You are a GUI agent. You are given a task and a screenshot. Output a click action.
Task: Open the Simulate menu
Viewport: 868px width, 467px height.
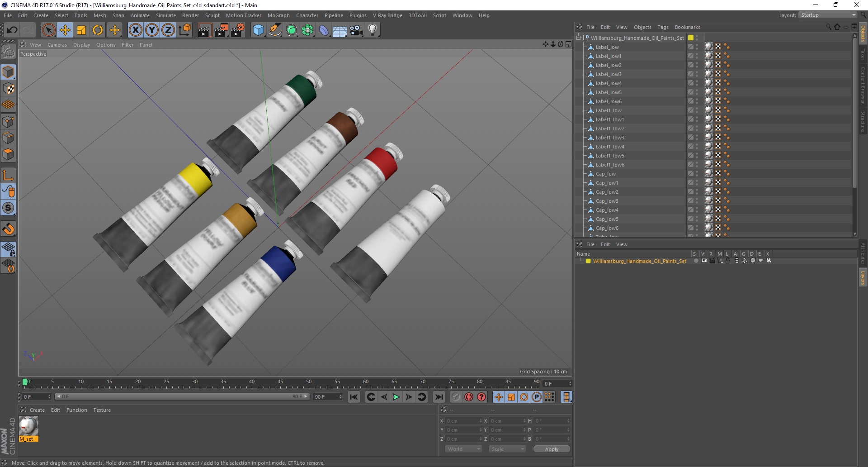pos(166,15)
